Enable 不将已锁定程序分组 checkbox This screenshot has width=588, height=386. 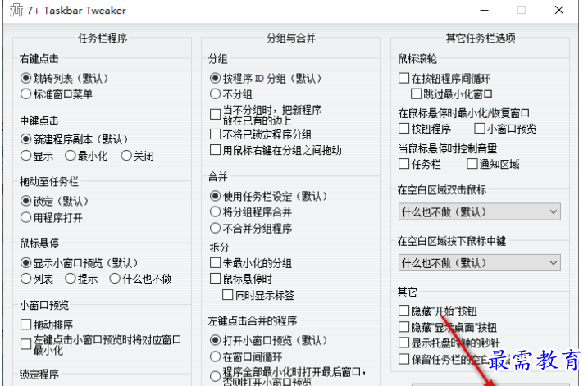point(215,134)
